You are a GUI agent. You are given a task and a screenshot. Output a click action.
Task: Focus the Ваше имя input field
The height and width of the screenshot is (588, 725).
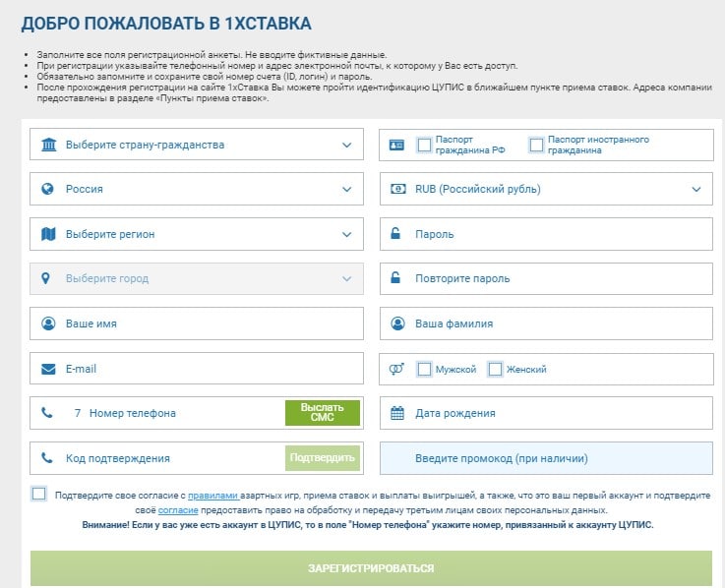197,323
